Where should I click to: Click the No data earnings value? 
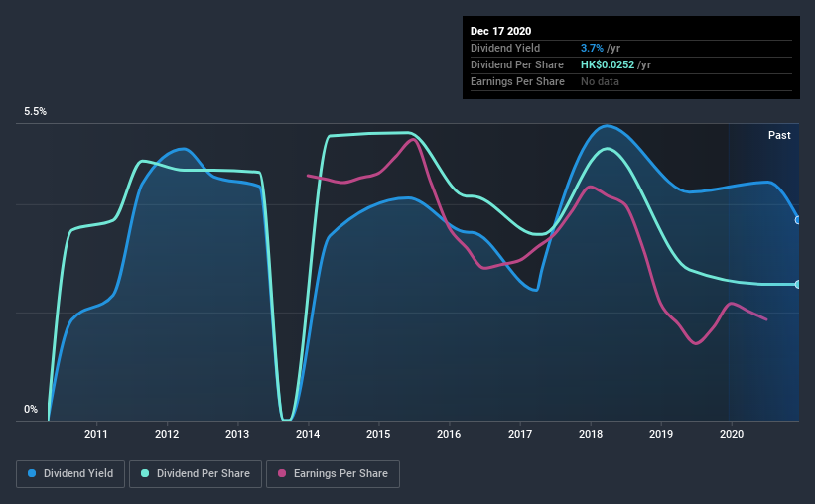pyautogui.click(x=600, y=81)
